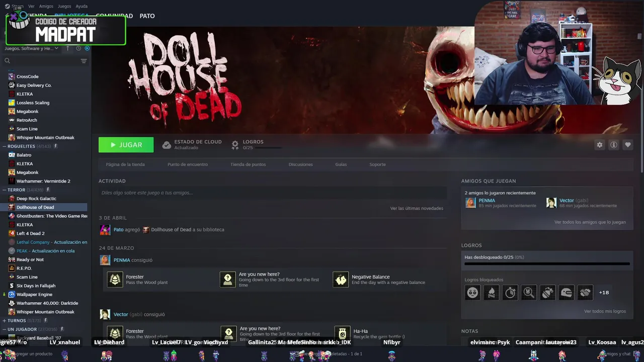The width and height of the screenshot is (644, 362).
Task: Select Easy Delivery Co. in sidebar
Action: pyautogui.click(x=34, y=85)
